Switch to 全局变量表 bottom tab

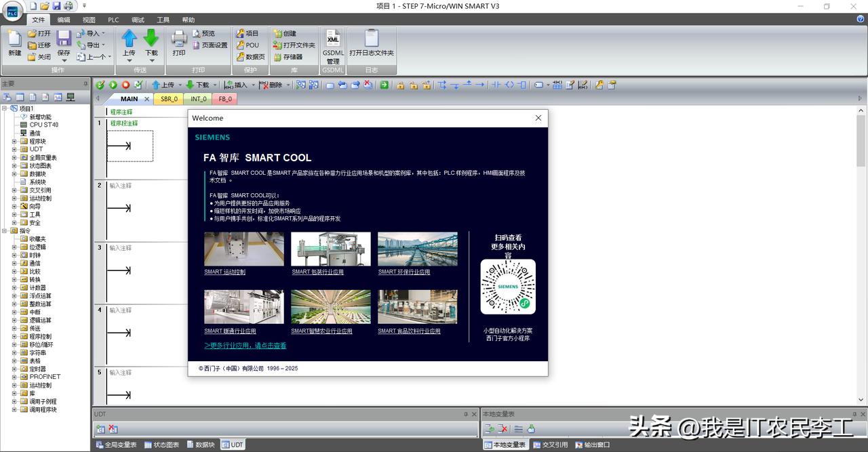pyautogui.click(x=117, y=445)
